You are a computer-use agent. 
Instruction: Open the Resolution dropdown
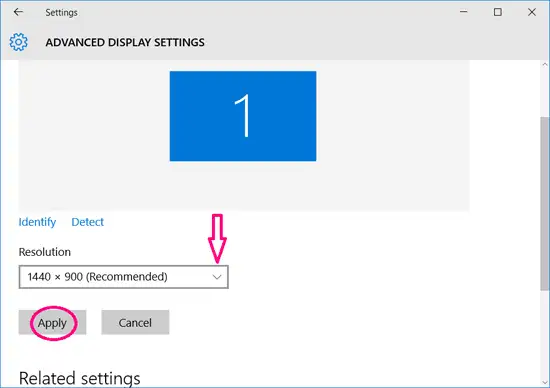[123, 277]
